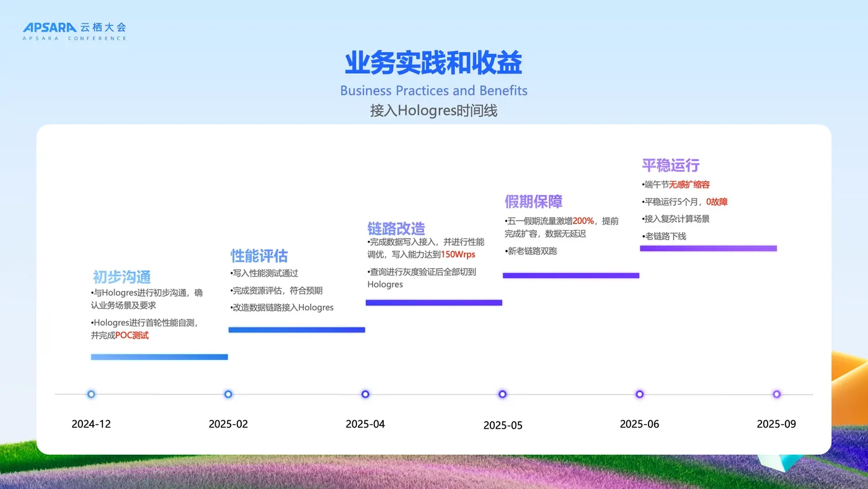Click the date label 2025-09
Image resolution: width=868 pixels, height=489 pixels.
click(x=776, y=424)
